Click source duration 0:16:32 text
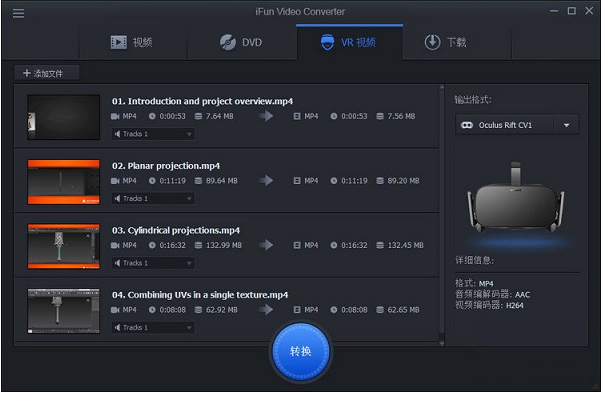This screenshot has width=602, height=393. point(172,245)
